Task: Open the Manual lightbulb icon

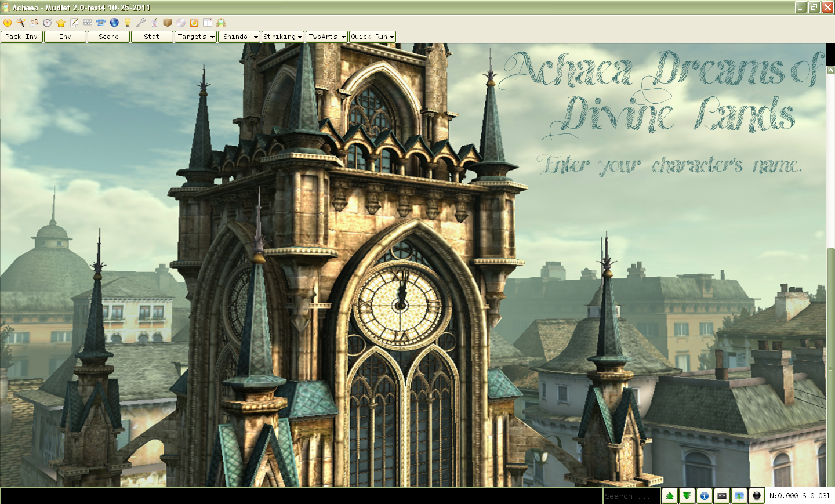Action: pos(128,23)
